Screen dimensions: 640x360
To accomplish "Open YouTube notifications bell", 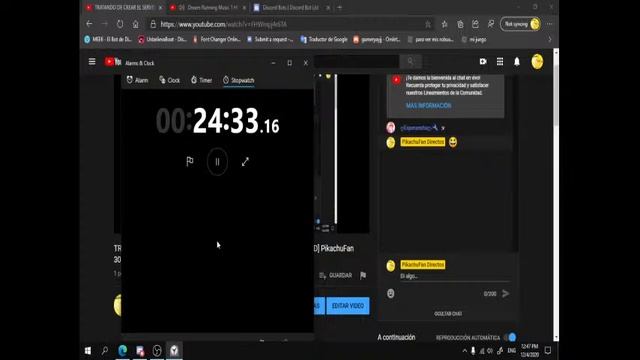I will click(517, 62).
